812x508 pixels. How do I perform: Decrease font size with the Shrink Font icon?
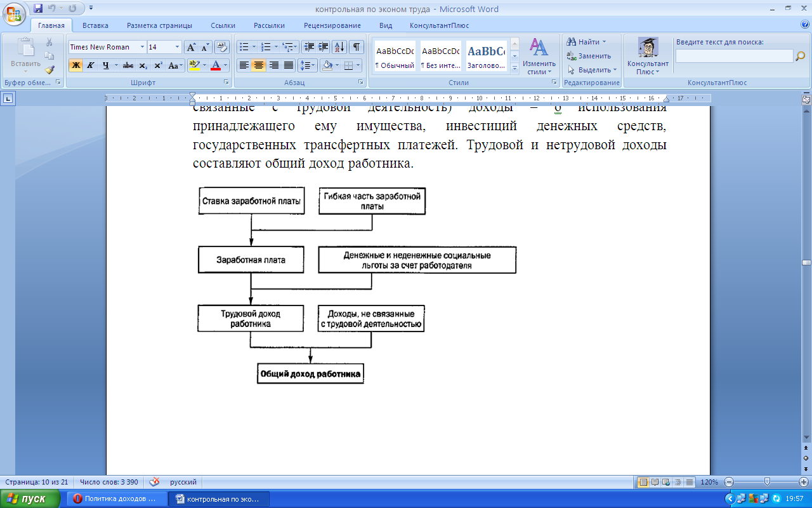pos(204,47)
